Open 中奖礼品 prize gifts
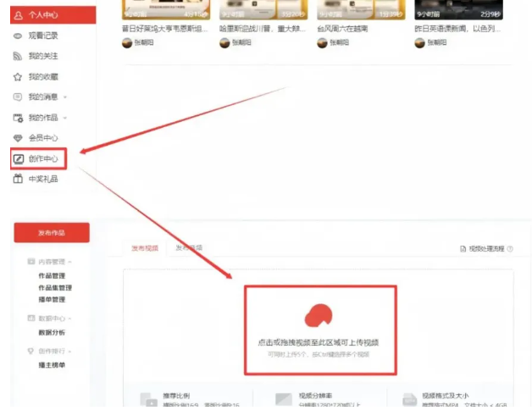532x416 pixels. 43,179
